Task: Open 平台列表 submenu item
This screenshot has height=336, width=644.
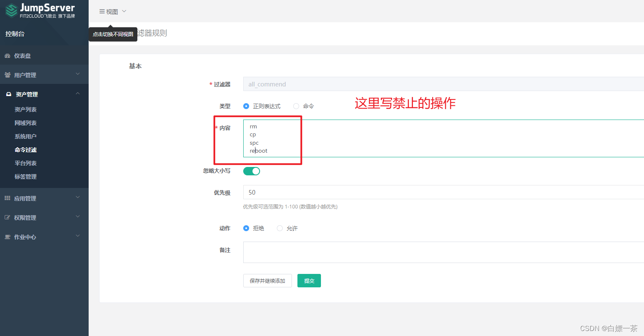Action: (x=26, y=163)
